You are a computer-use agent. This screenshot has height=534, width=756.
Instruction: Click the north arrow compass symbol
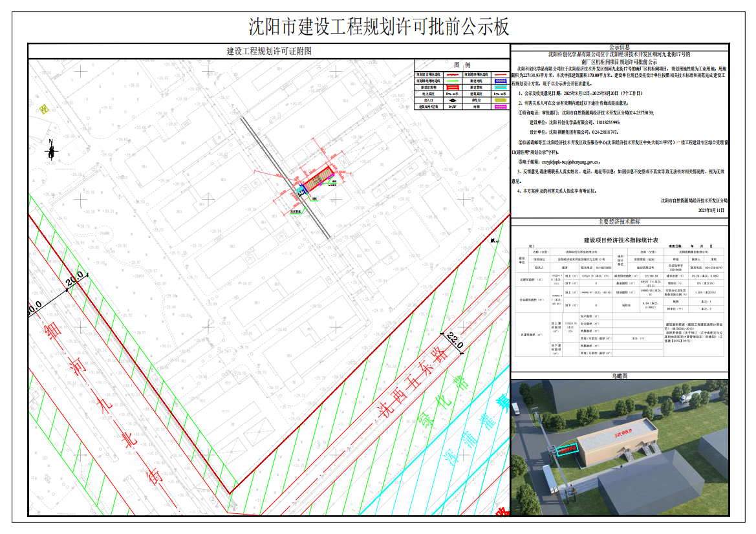[50, 150]
